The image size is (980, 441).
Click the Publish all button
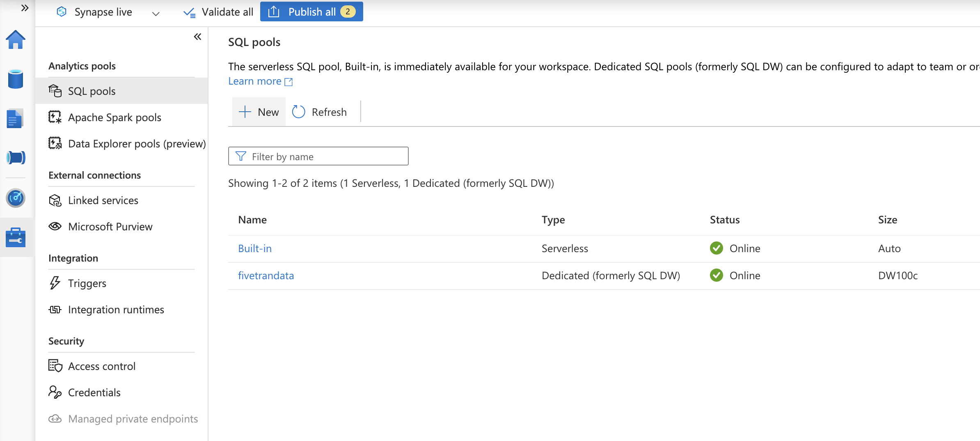tap(311, 11)
